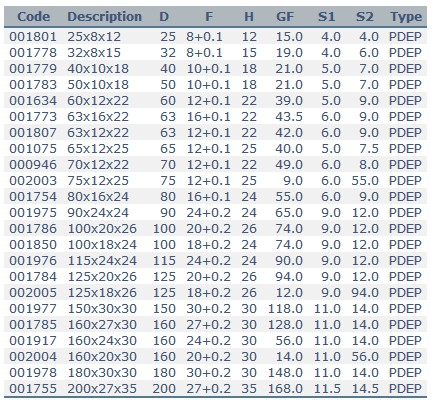
Task: Click code 002003 in the table
Action: (33, 181)
